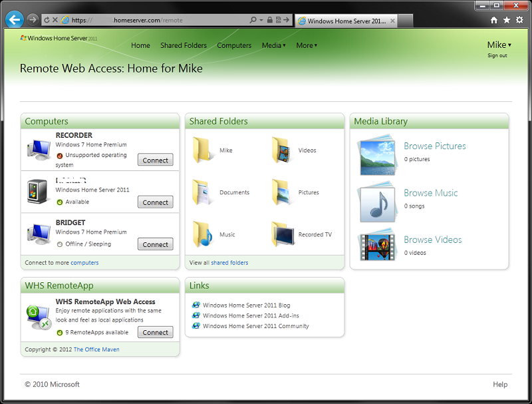Open Shared Folders in the navigation bar

pos(184,45)
